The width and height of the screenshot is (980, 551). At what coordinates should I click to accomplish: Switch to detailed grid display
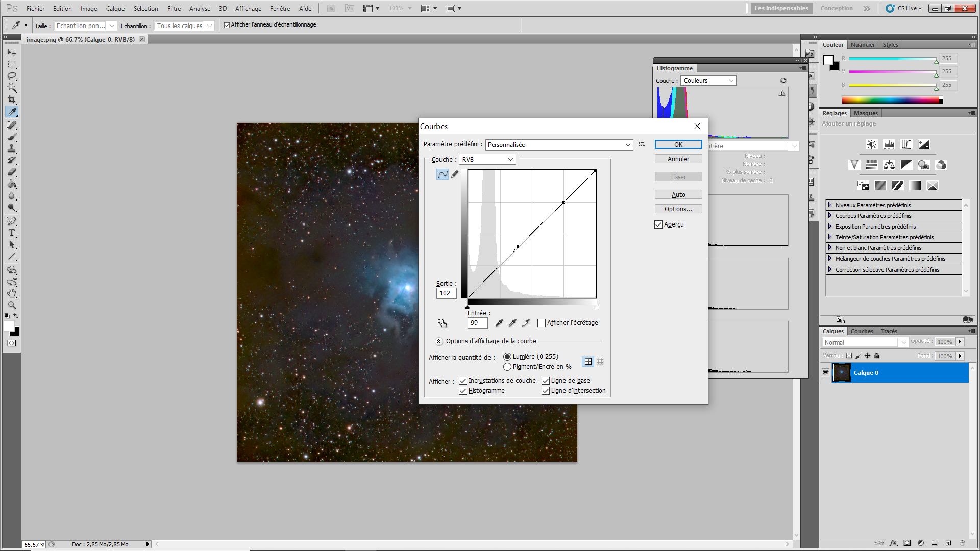click(600, 361)
